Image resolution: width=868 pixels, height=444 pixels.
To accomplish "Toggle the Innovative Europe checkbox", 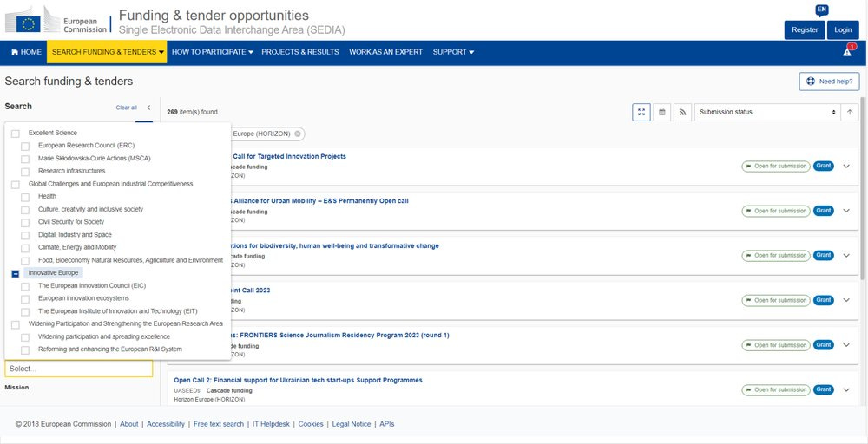I will click(x=16, y=274).
